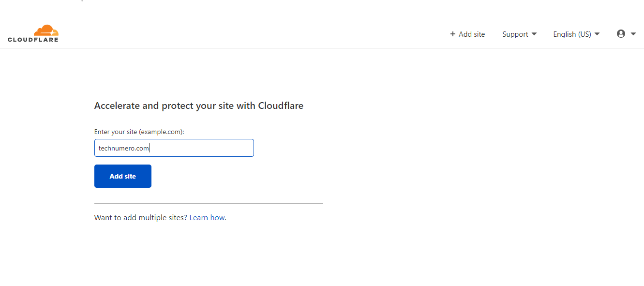
Task: Click the technumero.com text in the field
Action: click(x=124, y=148)
